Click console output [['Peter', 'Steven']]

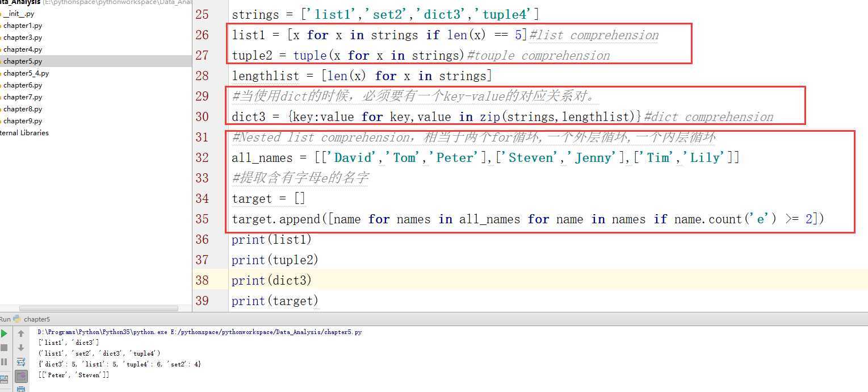coord(74,375)
